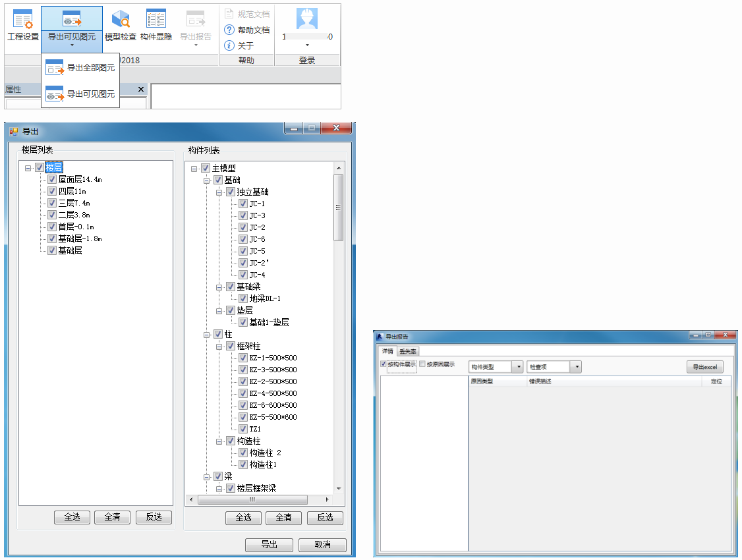Screen dimensions: 742x560
Task: Click the 错误描述 column header
Action: click(x=614, y=381)
